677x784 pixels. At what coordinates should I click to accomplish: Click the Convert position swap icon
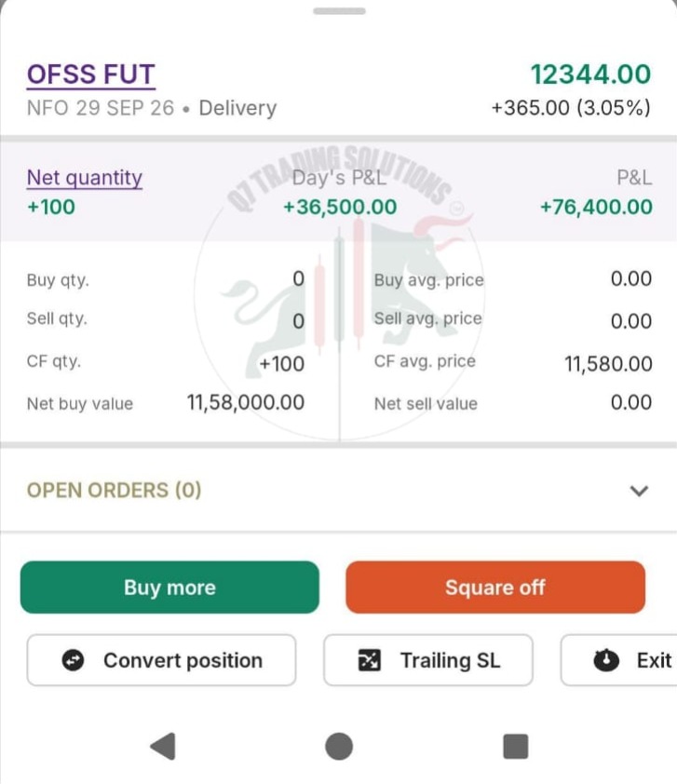click(x=73, y=660)
